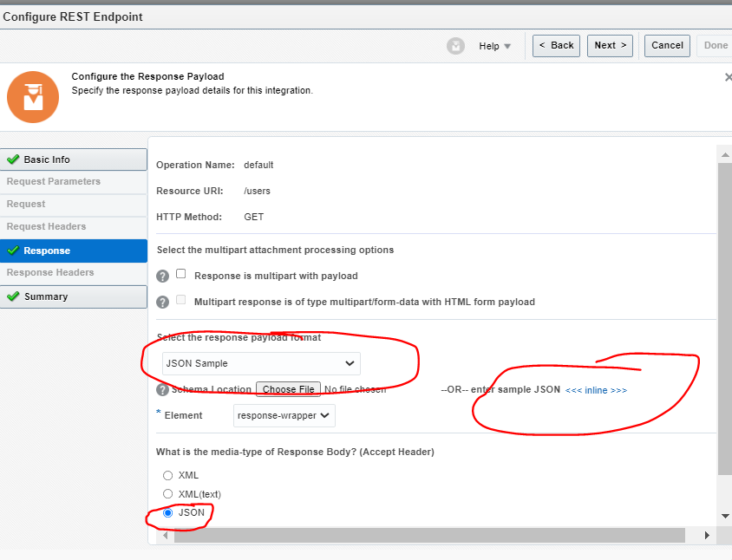The image size is (732, 560).
Task: Click the horizontal scrollbar right arrow
Action: [x=707, y=535]
